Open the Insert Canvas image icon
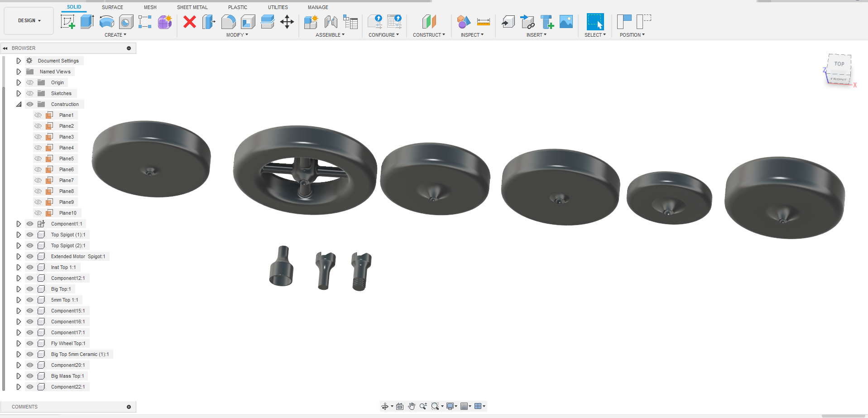Viewport: 868px width, 418px height. point(566,21)
